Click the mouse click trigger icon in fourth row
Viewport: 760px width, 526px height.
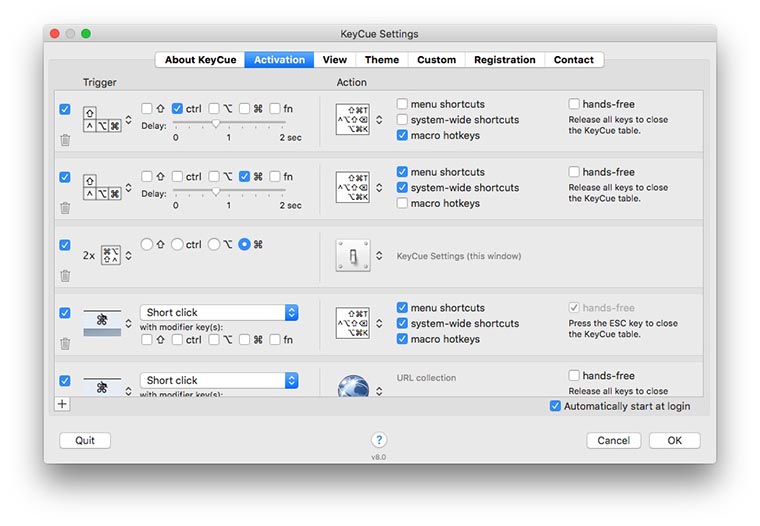tap(102, 322)
